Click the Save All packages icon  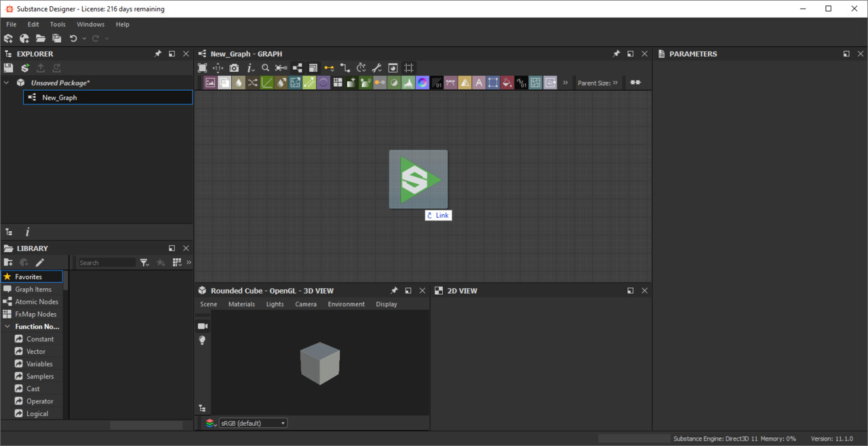57,39
